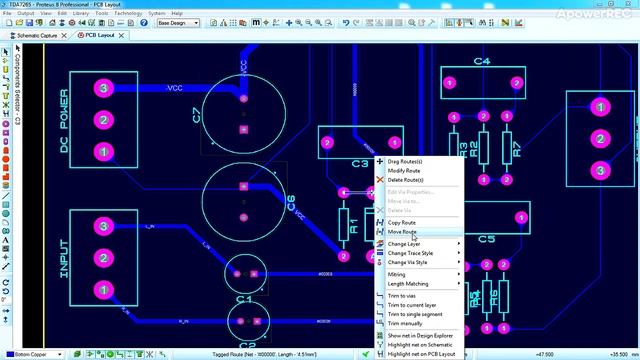Toggle metric units 'm' icon
The height and width of the screenshot is (360, 640).
click(x=256, y=23)
